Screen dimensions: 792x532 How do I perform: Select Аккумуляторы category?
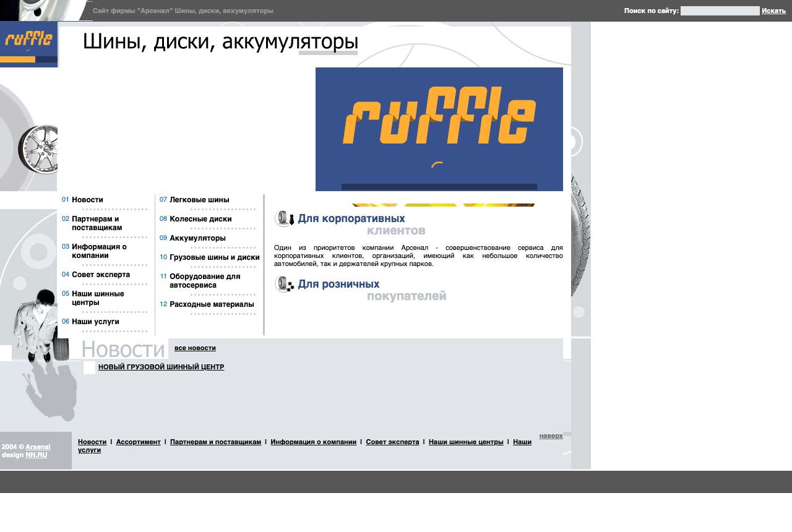[x=197, y=238]
